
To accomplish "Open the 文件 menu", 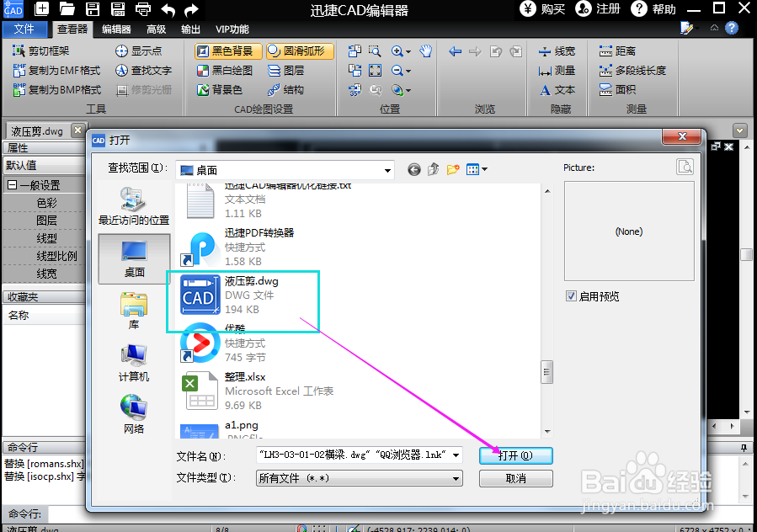I will point(24,29).
